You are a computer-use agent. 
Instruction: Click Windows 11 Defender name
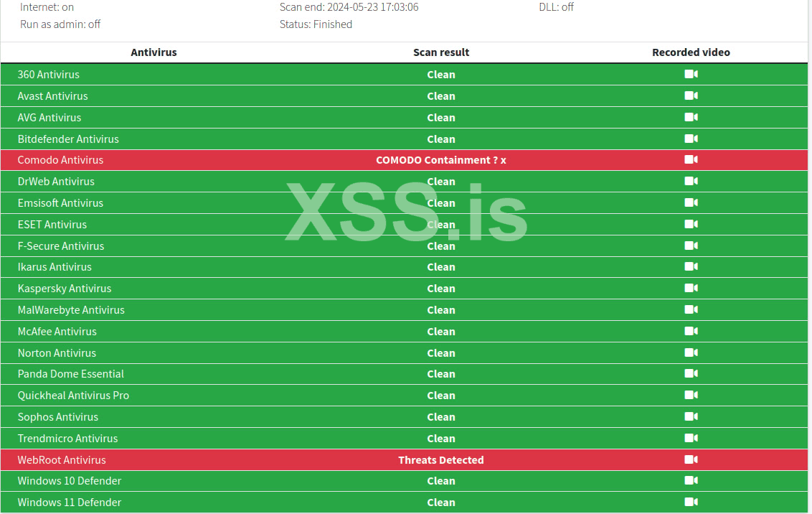tap(70, 502)
